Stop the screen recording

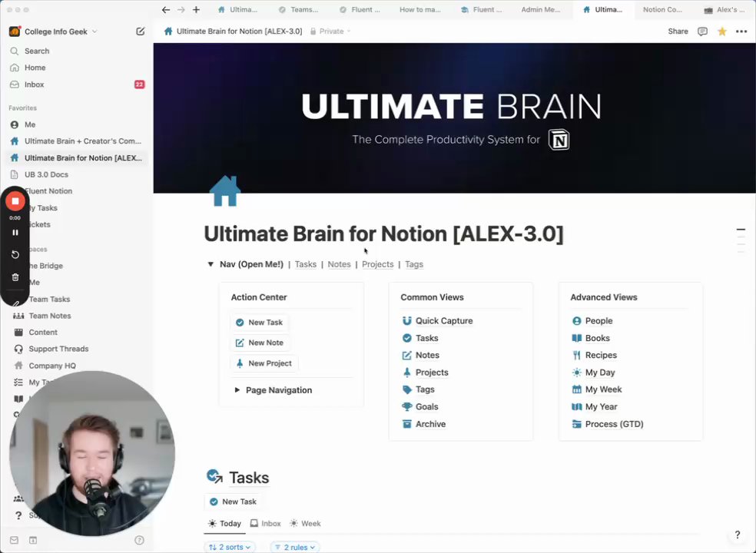[x=15, y=201]
